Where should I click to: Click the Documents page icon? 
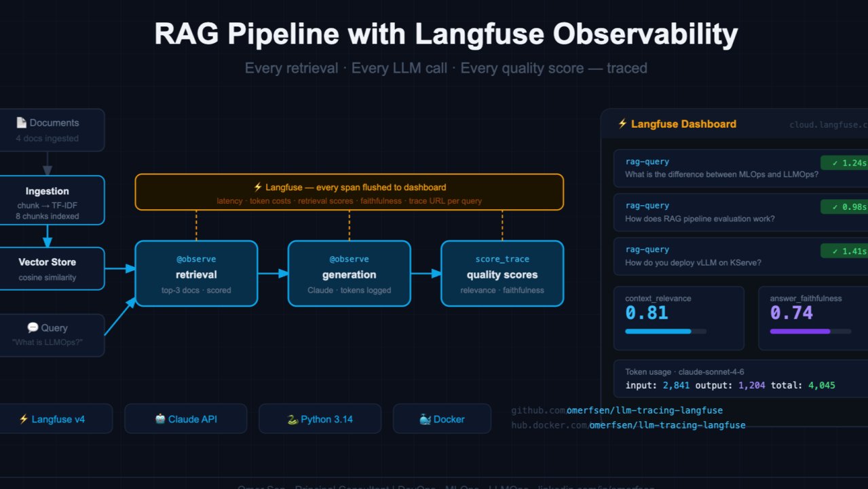[21, 123]
